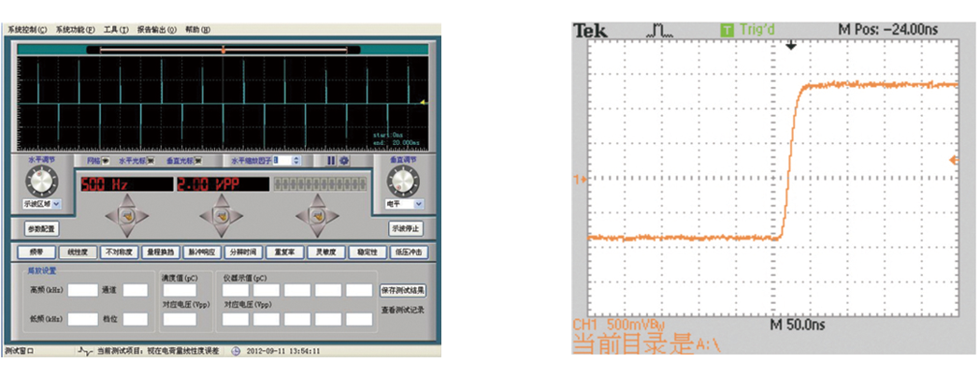Click the orange marker on the waveform position slider
Image resolution: width=980 pixels, height=377 pixels.
223,48
